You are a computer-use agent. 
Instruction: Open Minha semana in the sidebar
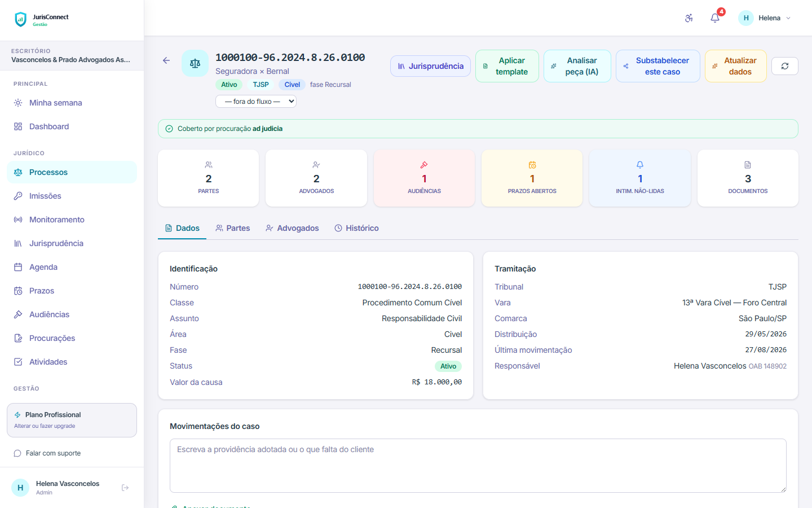[72, 103]
